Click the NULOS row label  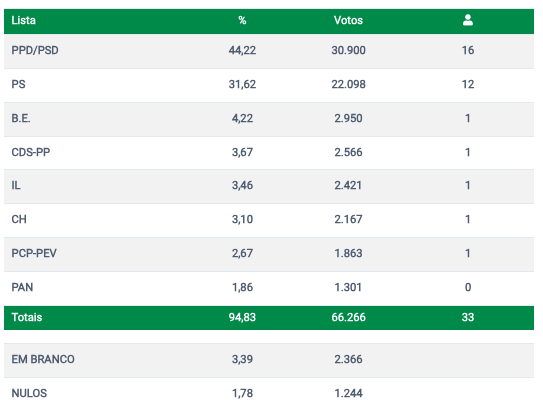[29, 393]
